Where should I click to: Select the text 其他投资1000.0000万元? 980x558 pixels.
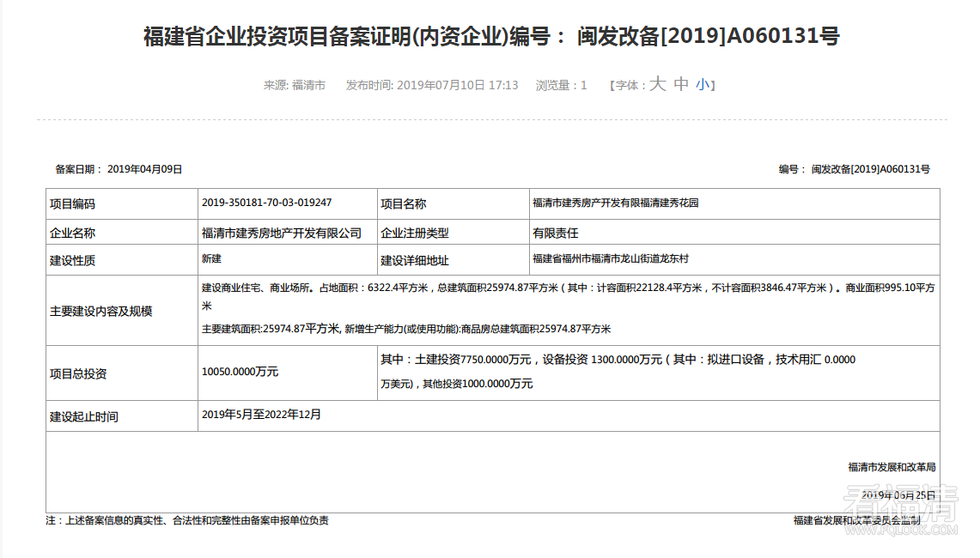[x=478, y=384]
